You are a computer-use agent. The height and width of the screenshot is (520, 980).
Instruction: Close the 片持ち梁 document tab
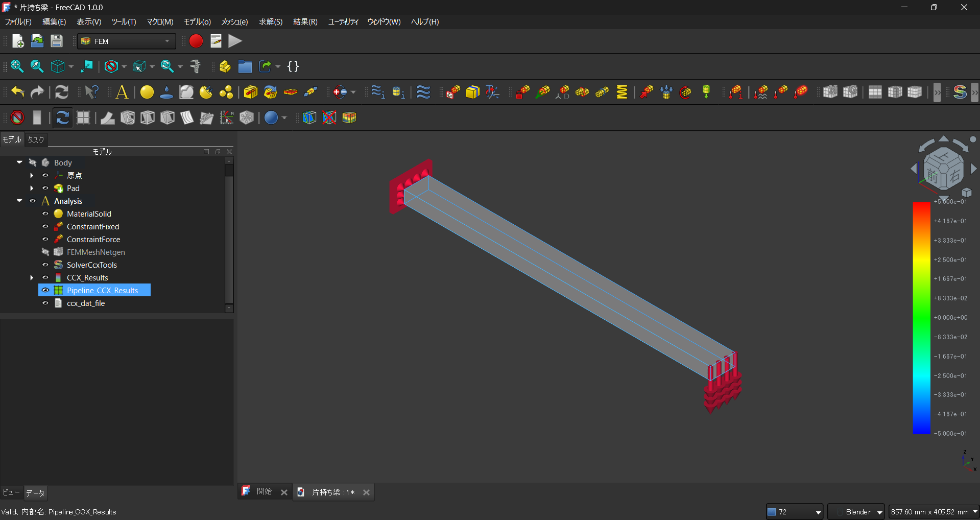tap(366, 492)
